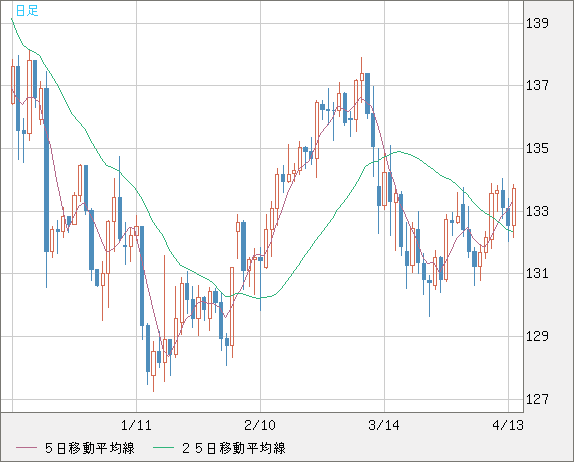Click the green 25-day average legend line
Screen dimensions: 574x462
pyautogui.click(x=163, y=448)
